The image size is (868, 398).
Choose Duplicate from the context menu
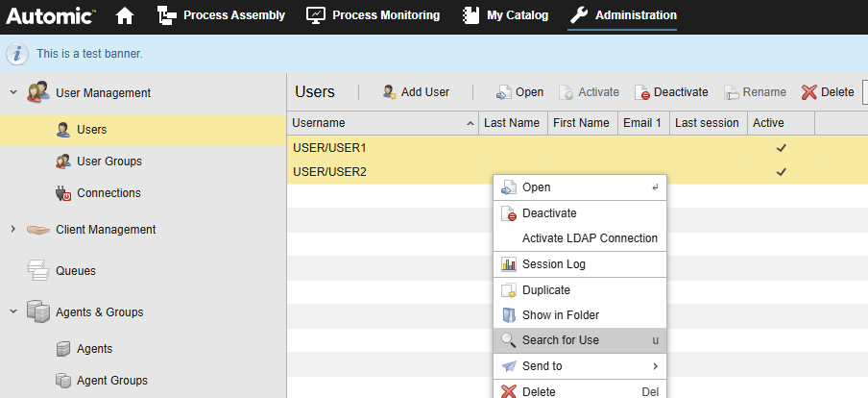[545, 290]
